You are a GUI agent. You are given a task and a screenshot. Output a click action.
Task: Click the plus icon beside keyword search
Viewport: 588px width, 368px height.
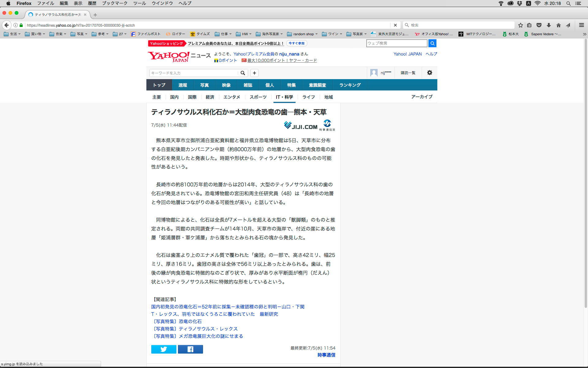tap(254, 73)
